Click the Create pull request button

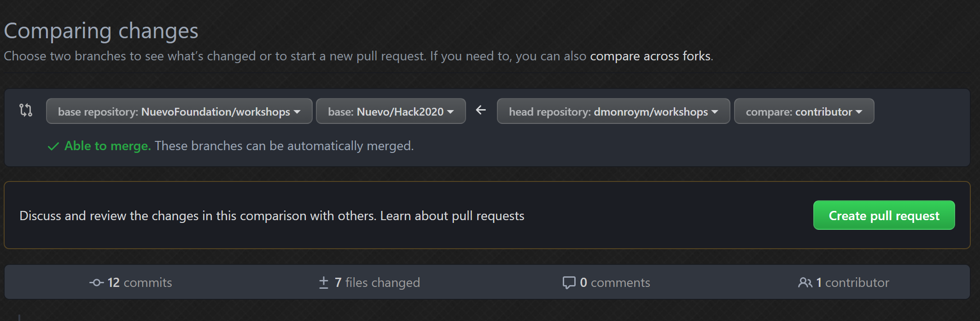click(883, 215)
